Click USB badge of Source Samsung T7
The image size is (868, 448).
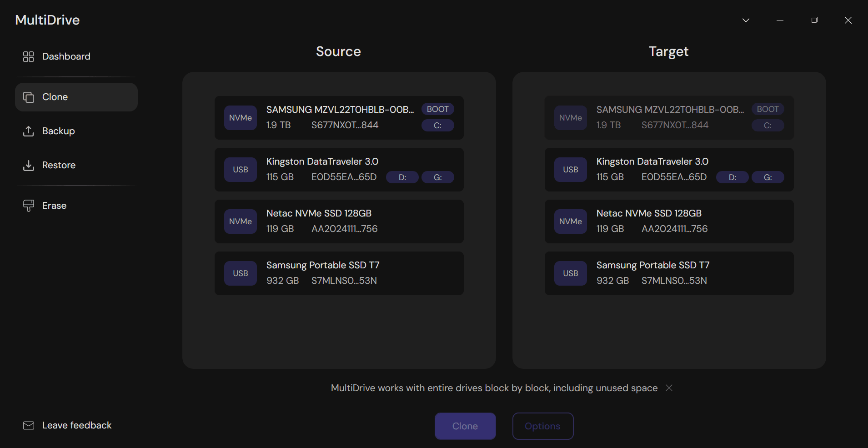[241, 273]
